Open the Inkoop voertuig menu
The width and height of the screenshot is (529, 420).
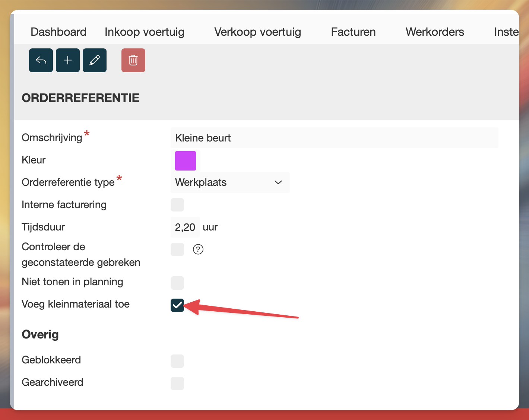click(145, 32)
